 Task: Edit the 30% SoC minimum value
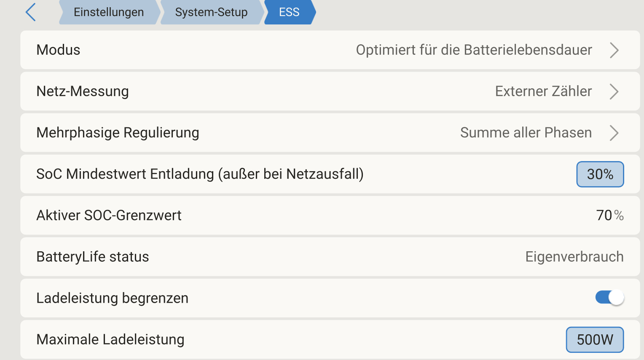click(x=600, y=174)
